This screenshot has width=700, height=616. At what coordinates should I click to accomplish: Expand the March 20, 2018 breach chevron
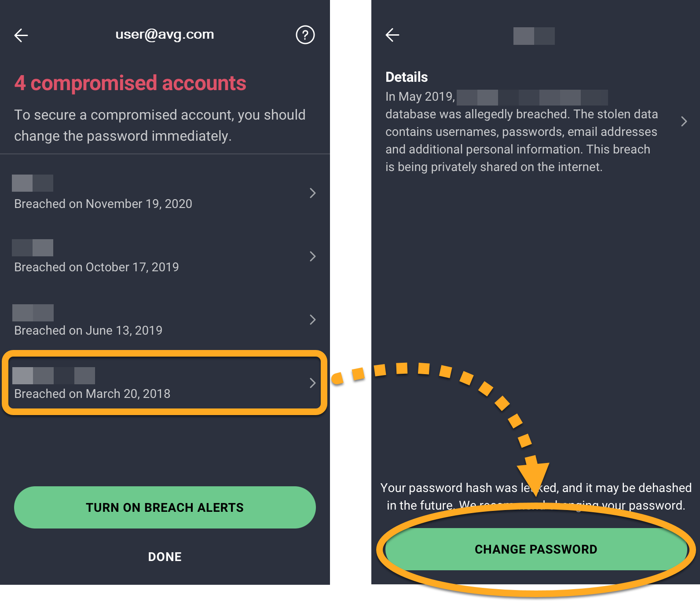click(312, 383)
